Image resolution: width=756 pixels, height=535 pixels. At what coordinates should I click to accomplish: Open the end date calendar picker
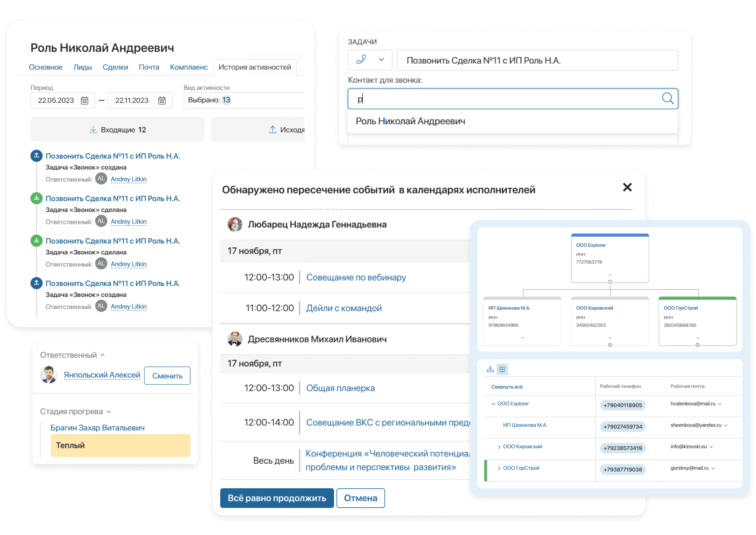162,101
